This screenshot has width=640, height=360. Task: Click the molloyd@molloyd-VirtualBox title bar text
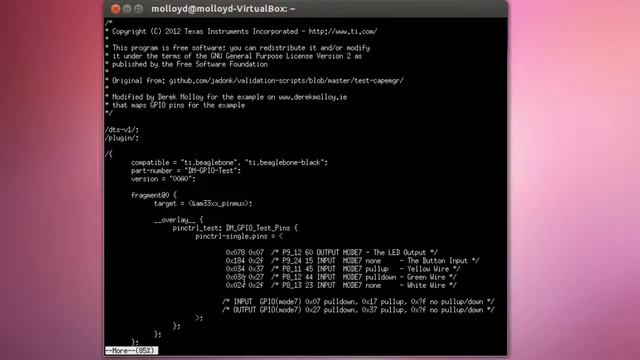[223, 9]
